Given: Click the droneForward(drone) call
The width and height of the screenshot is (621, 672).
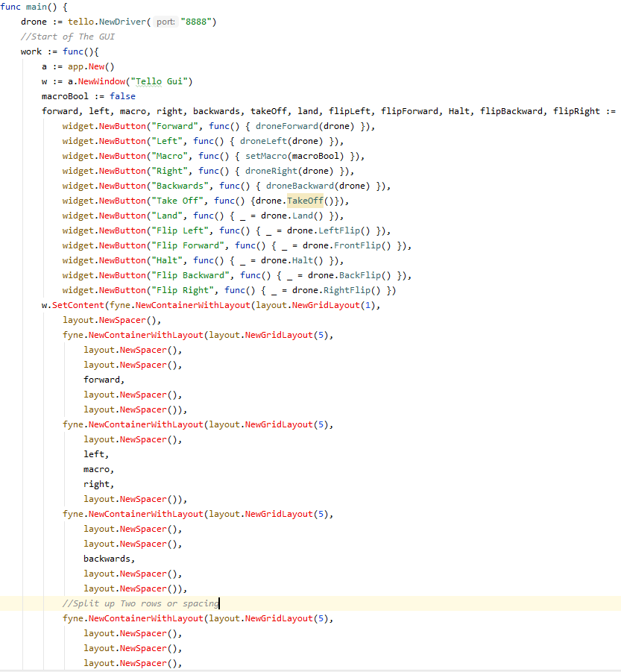Looking at the screenshot, I should pyautogui.click(x=305, y=127).
